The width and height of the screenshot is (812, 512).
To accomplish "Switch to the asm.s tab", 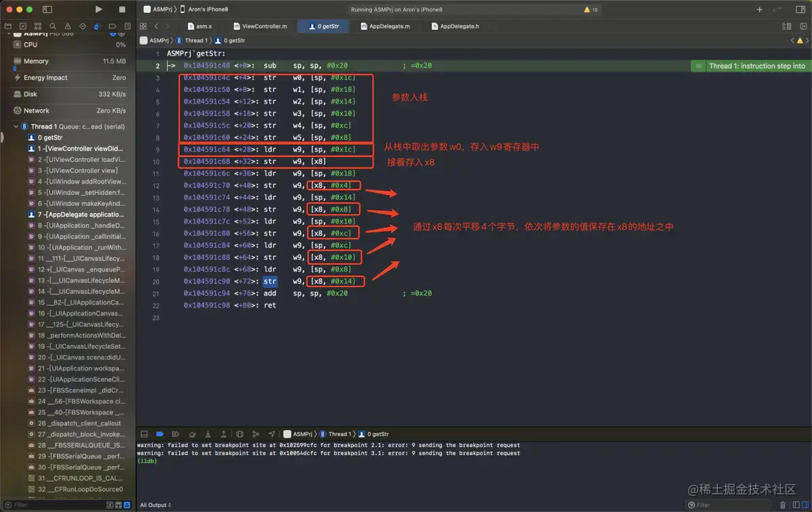I will [200, 26].
